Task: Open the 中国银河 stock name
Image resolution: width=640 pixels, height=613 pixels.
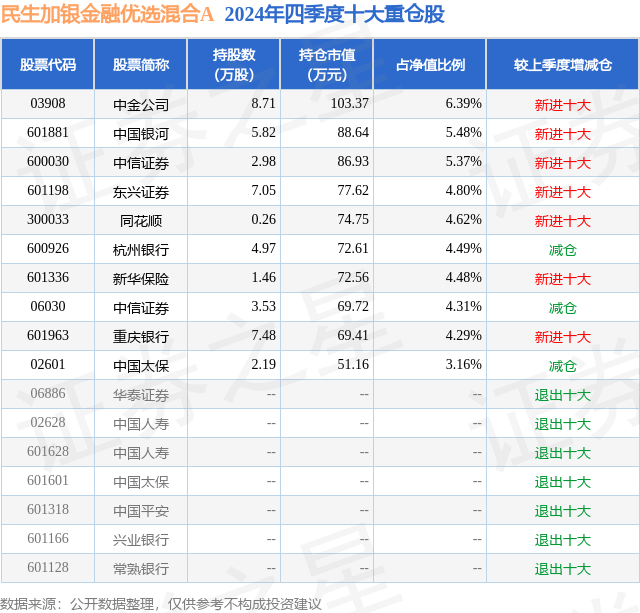Action: [141, 133]
